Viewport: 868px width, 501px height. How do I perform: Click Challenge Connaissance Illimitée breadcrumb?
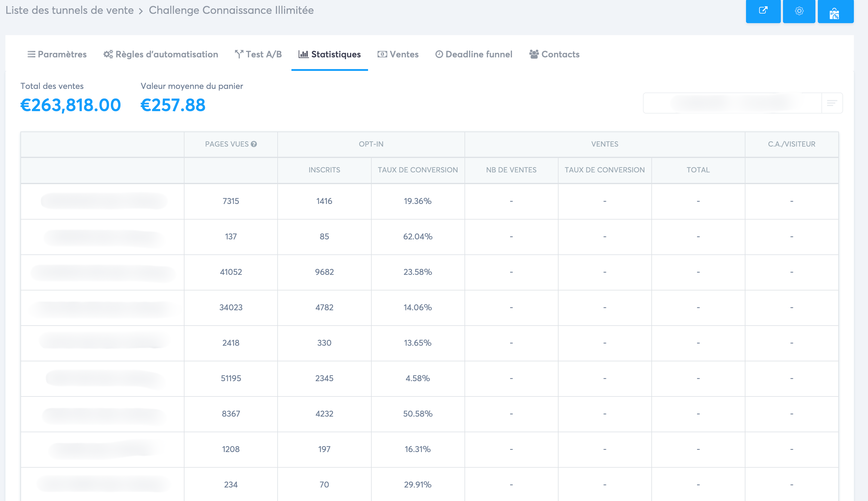(x=231, y=10)
